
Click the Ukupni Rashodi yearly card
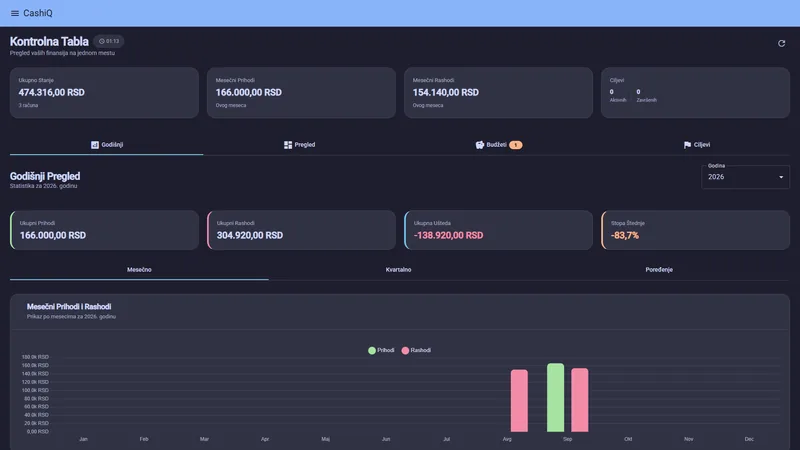301,230
